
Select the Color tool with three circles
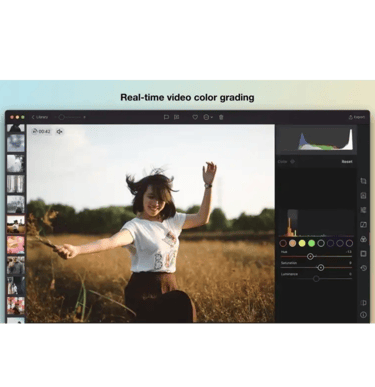coord(363,239)
